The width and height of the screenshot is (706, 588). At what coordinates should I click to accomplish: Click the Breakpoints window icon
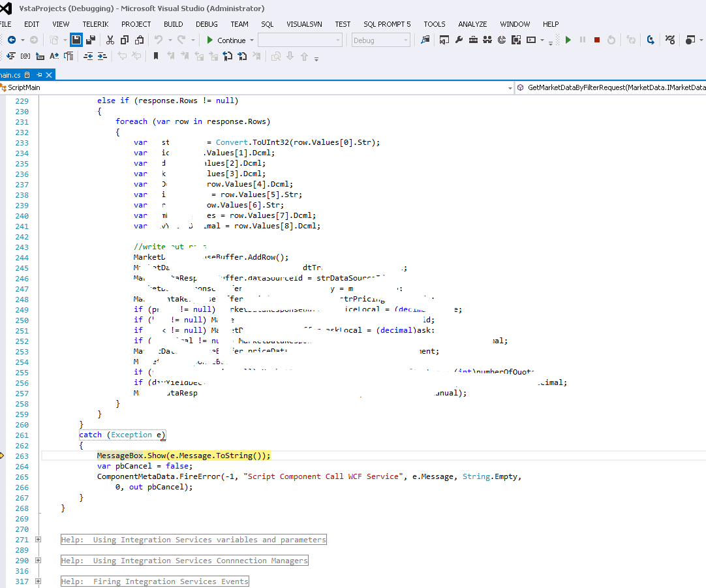(690, 40)
